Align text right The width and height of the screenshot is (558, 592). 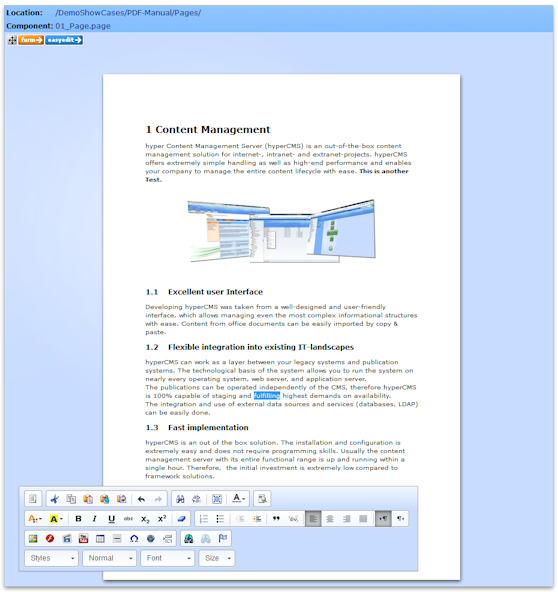tap(346, 519)
